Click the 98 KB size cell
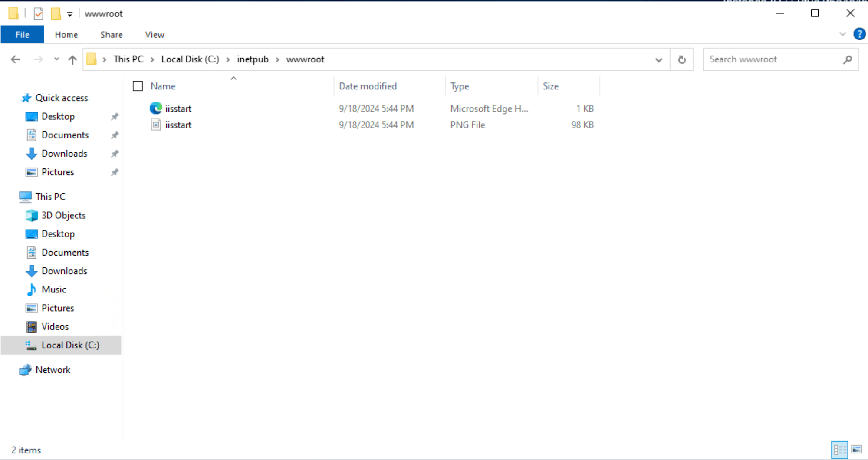868x460 pixels. 582,125
